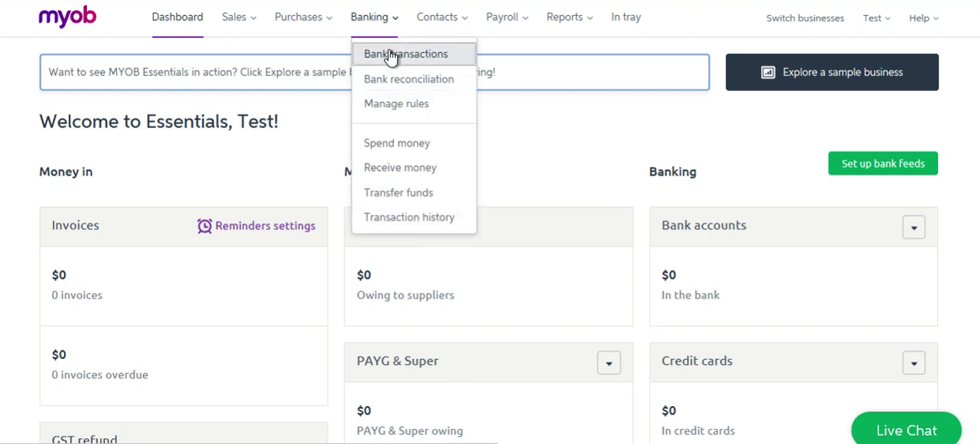Image resolution: width=980 pixels, height=444 pixels.
Task: Expand the Credit cards dropdown arrow
Action: (913, 363)
